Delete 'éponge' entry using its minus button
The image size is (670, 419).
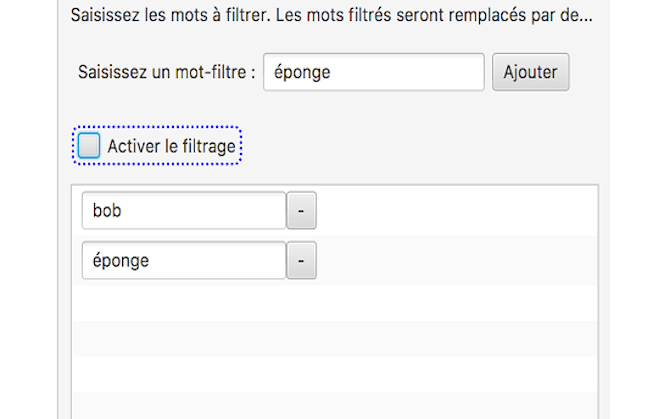point(301,260)
